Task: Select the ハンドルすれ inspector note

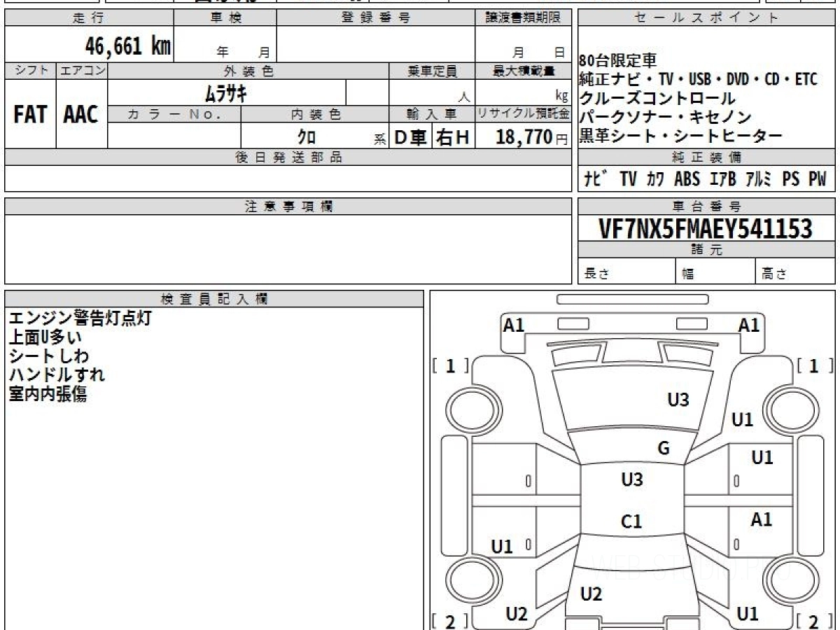Action: 57,375
